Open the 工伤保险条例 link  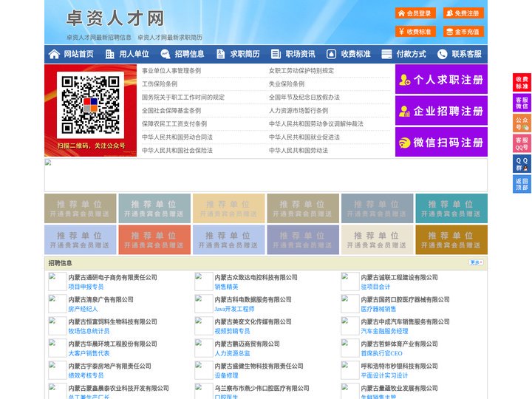click(x=160, y=83)
